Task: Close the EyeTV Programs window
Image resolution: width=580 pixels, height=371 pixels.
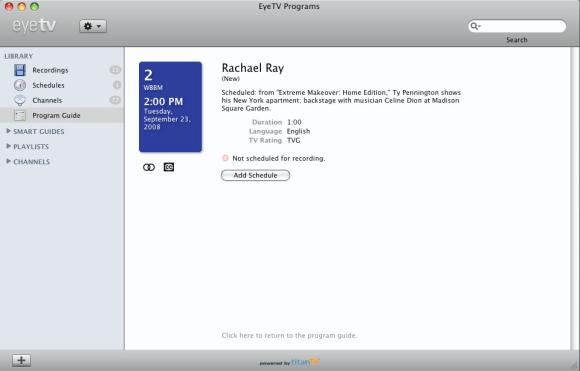Action: [9, 6]
